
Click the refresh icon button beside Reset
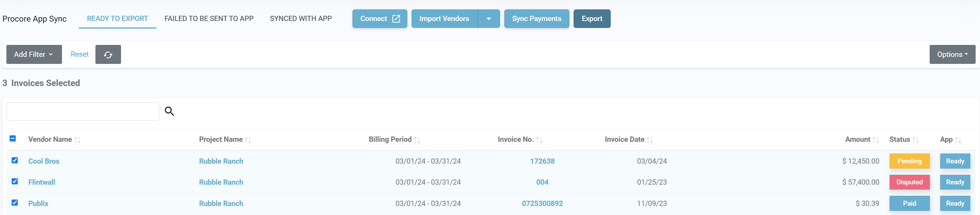tap(108, 55)
